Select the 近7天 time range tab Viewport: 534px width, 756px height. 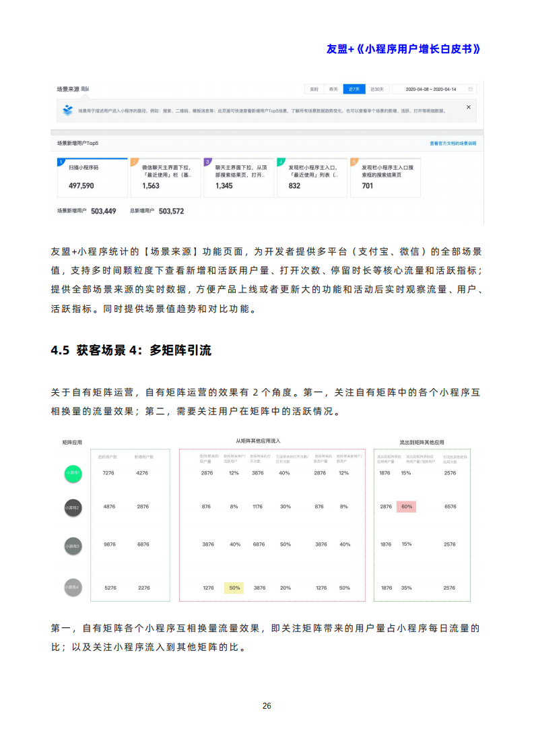tap(354, 89)
